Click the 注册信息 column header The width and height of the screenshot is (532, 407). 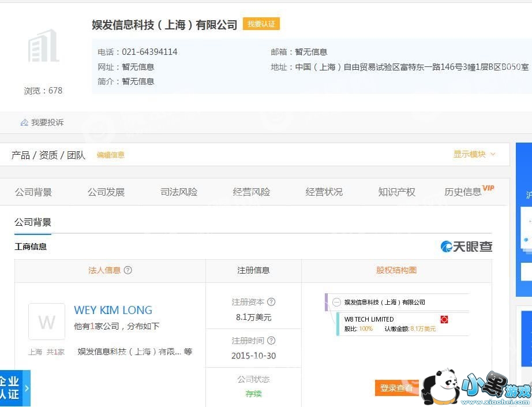pos(253,271)
